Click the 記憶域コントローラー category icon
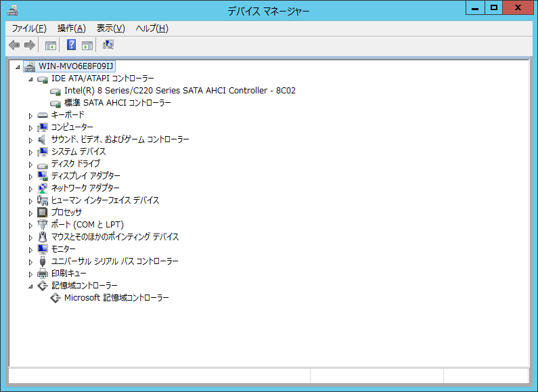538x392 pixels. 43,286
